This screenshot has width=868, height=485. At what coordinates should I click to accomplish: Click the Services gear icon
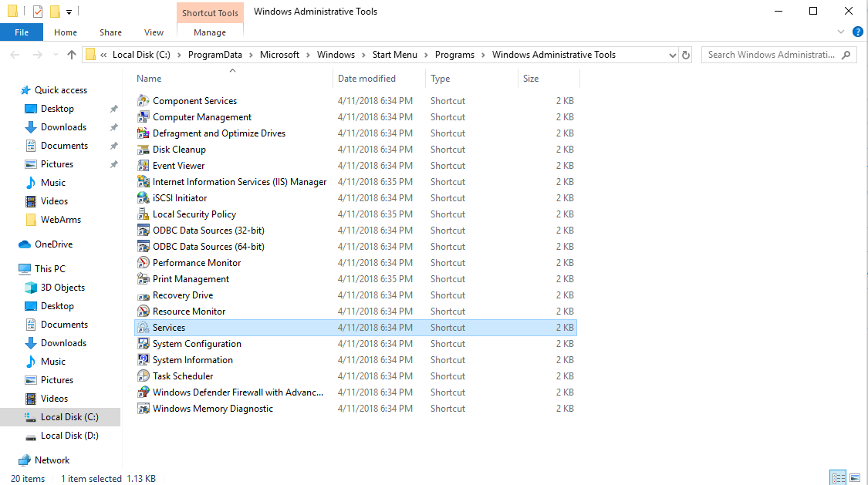click(144, 328)
